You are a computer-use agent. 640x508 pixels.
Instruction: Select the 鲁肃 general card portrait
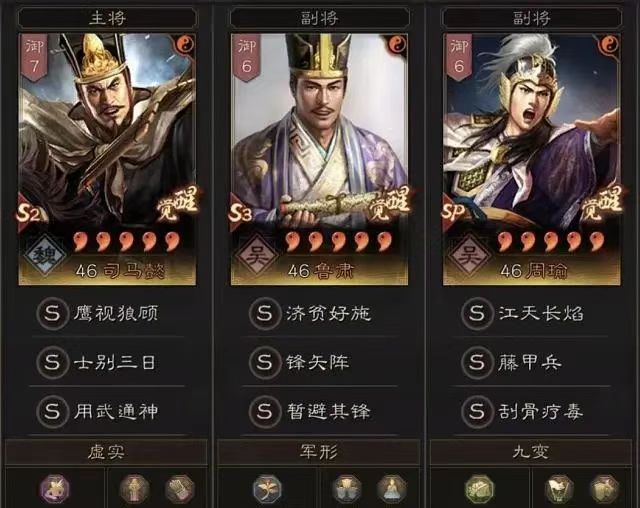(320, 159)
